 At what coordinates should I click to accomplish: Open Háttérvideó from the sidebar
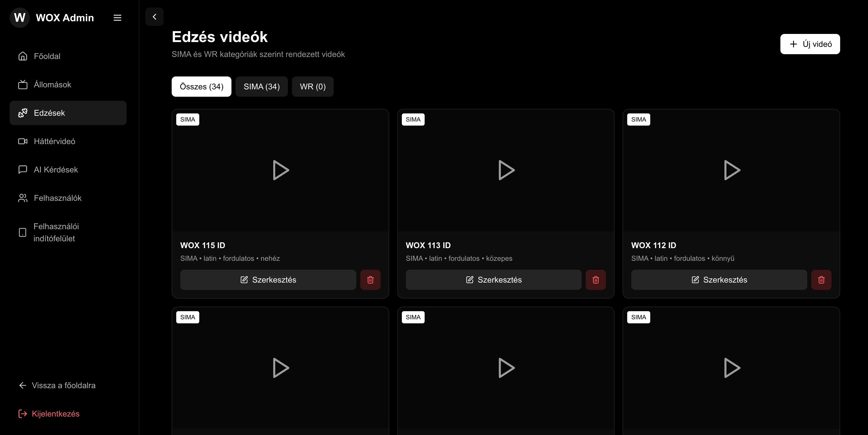pos(68,141)
